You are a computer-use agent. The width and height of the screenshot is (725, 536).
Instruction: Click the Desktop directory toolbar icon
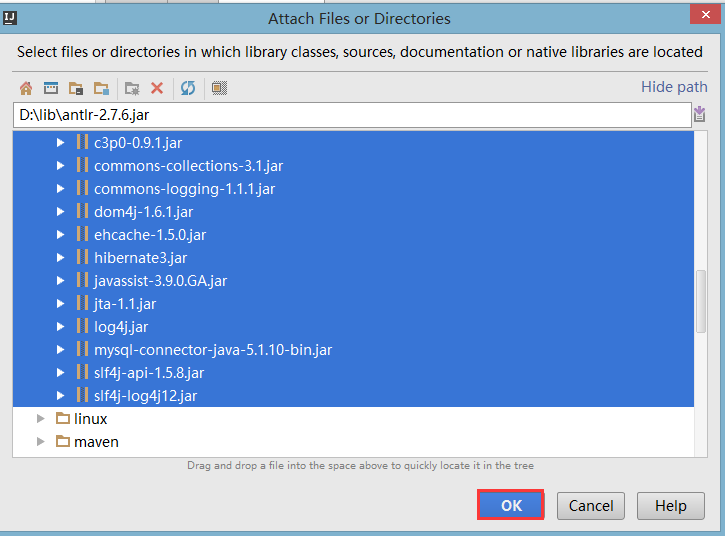click(x=51, y=88)
